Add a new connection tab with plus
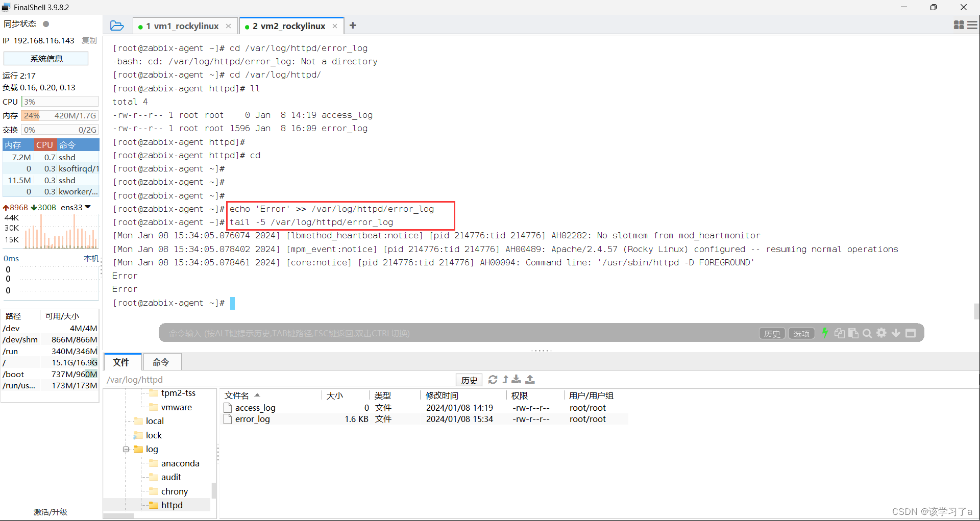 pyautogui.click(x=353, y=26)
